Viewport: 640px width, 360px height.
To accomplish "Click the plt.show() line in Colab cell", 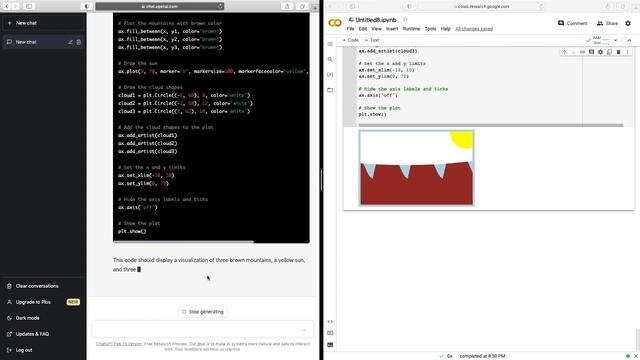I will pos(372,114).
